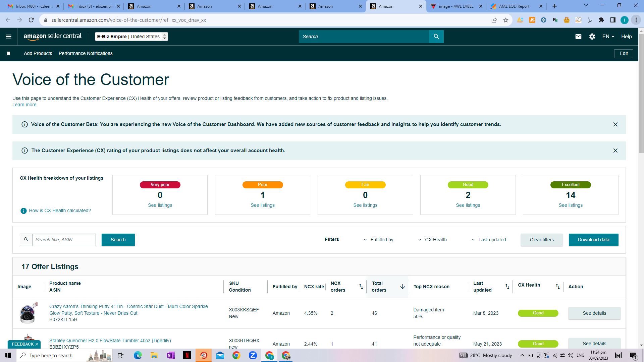Open Microsoft Edge from the taskbar

pyautogui.click(x=138, y=355)
